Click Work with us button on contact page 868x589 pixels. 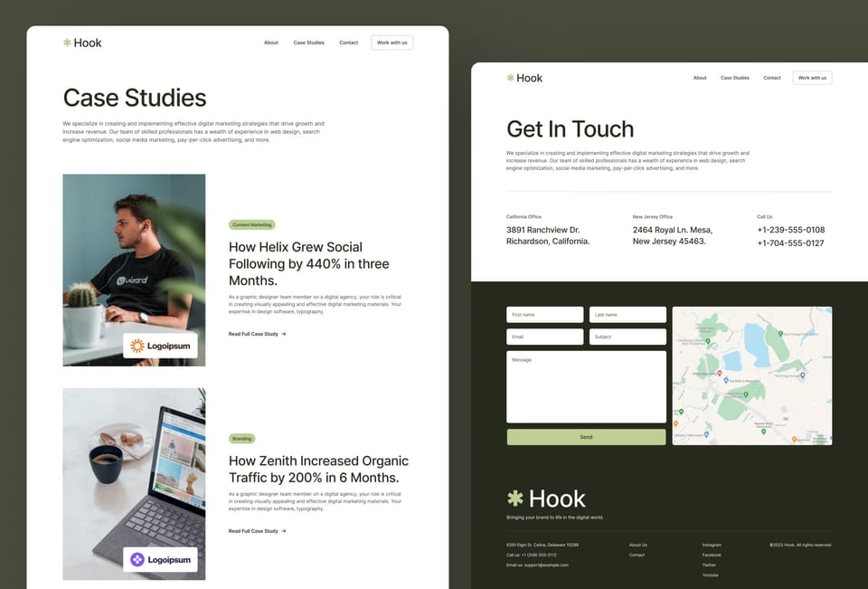click(x=812, y=78)
